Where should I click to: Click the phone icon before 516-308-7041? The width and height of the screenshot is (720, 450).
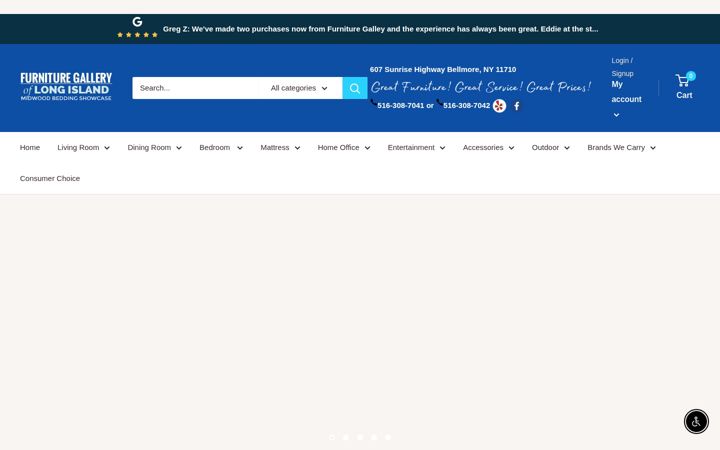373,102
